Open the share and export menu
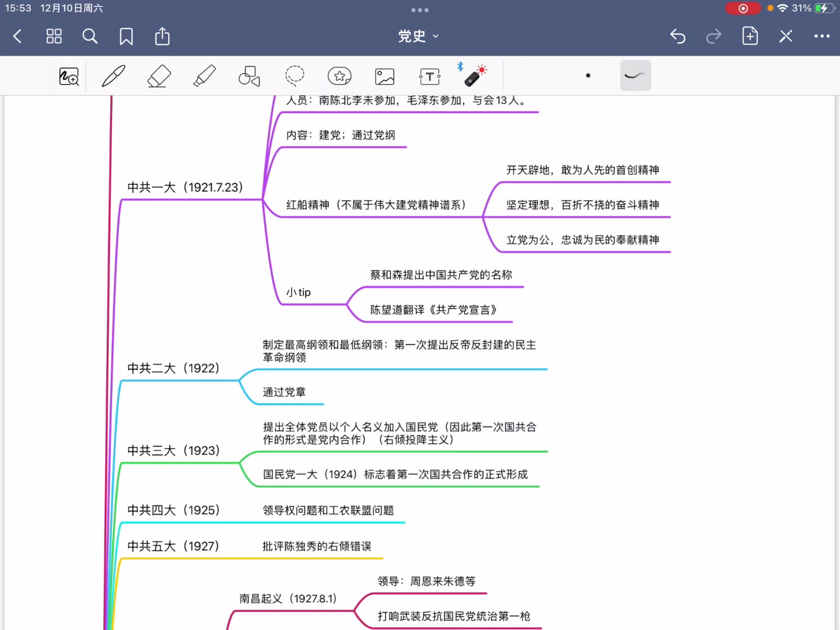Image resolution: width=840 pixels, height=630 pixels. pos(162,36)
